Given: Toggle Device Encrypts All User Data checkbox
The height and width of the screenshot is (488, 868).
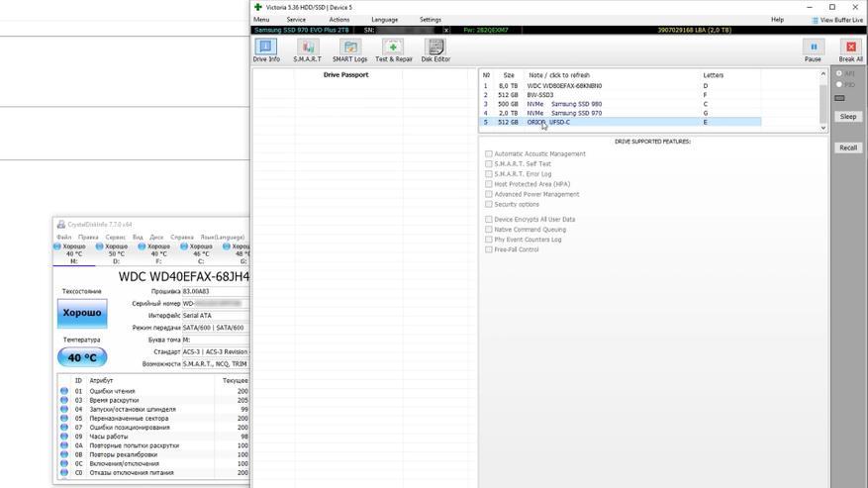Looking at the screenshot, I should 488,220.
